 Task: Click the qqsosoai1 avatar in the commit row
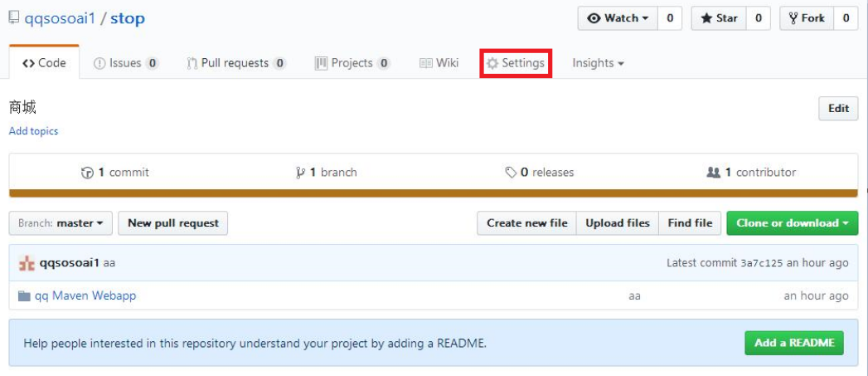27,263
